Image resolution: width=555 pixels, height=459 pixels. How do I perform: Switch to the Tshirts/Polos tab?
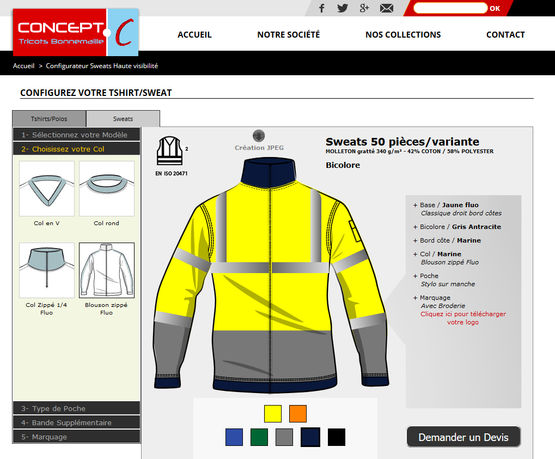click(x=49, y=119)
